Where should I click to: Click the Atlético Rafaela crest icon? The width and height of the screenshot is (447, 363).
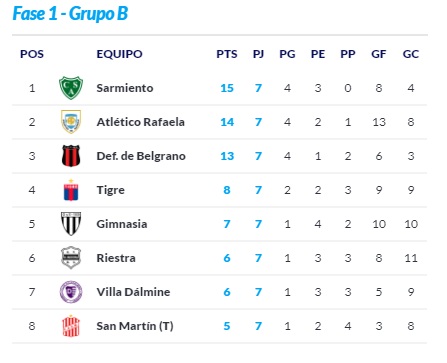71,122
